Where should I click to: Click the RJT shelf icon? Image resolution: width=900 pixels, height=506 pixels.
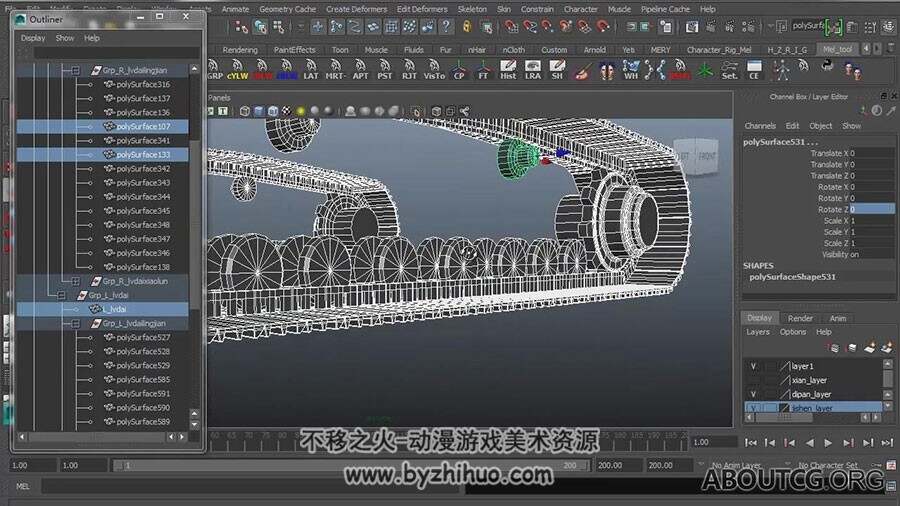tap(409, 70)
